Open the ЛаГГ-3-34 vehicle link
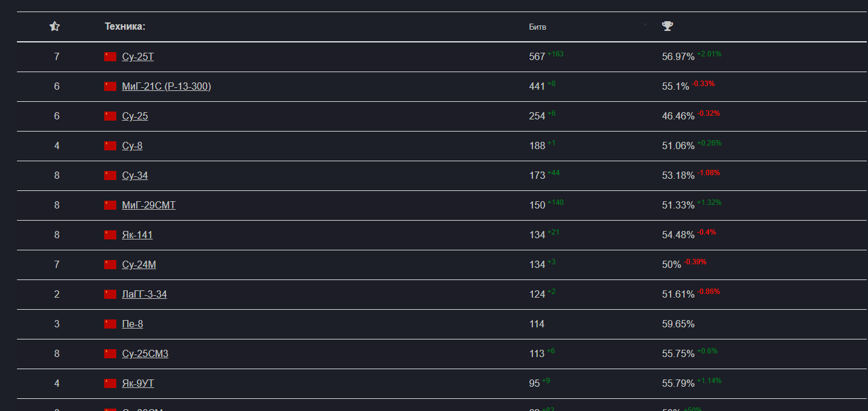The width and height of the screenshot is (868, 411). (144, 294)
